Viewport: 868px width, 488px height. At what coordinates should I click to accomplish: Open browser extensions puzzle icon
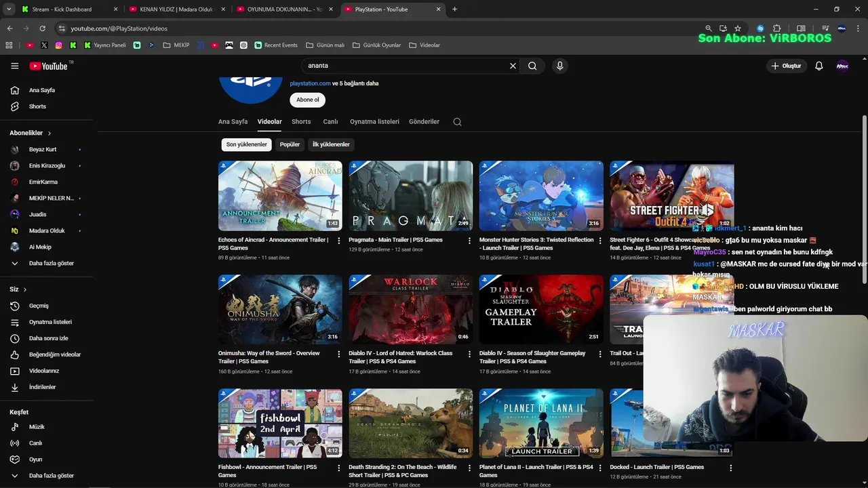tap(777, 28)
